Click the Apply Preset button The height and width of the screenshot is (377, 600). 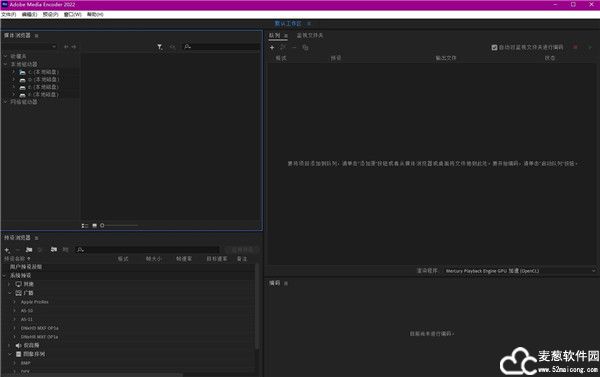tap(242, 250)
